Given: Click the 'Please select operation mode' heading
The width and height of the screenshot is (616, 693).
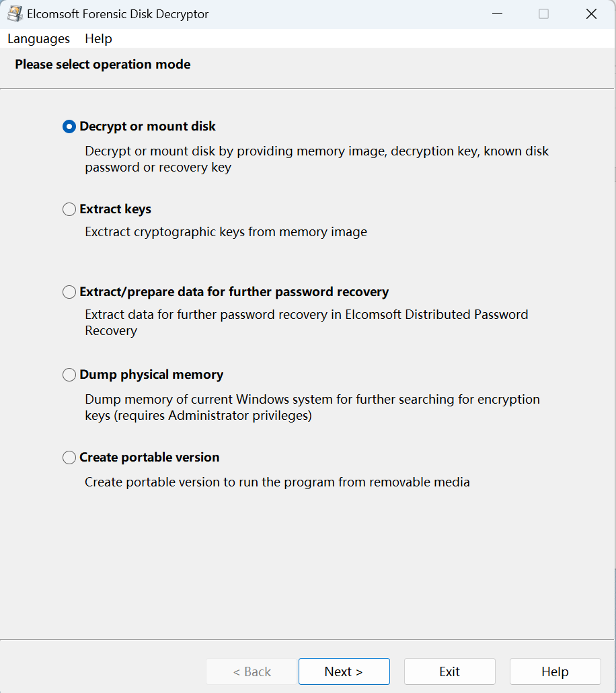Looking at the screenshot, I should click(x=103, y=65).
